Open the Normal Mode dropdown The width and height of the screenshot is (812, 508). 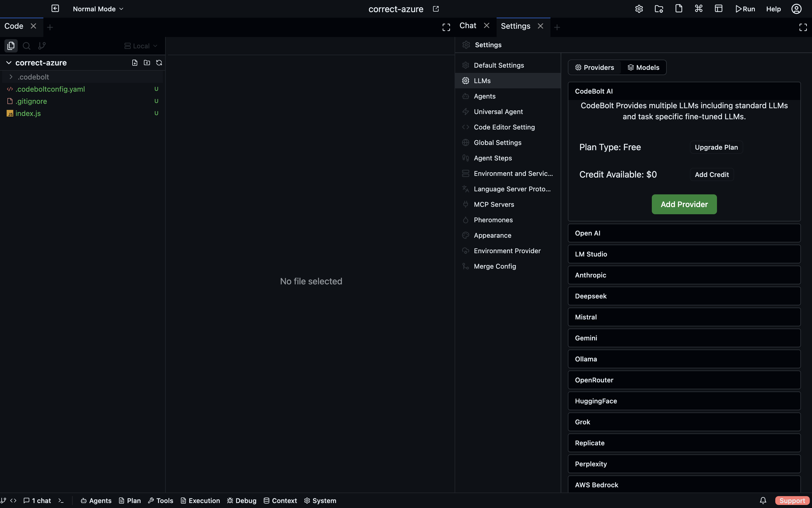[x=98, y=9]
